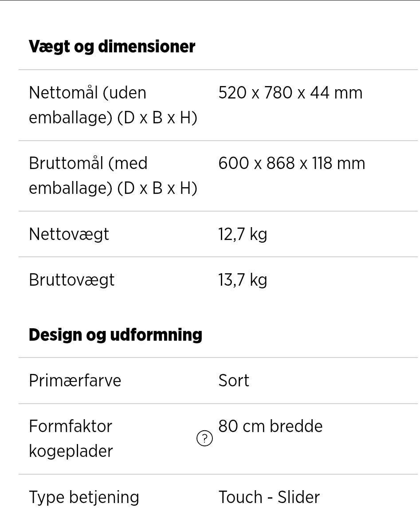Click the word Slider in the betjening value
This screenshot has width=420, height=519.
click(x=298, y=497)
